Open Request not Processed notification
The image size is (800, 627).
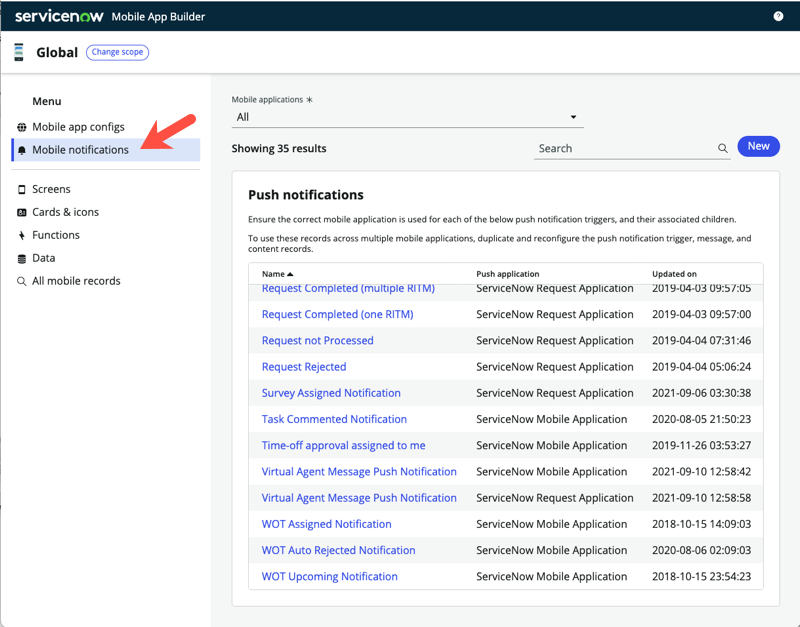click(x=317, y=340)
